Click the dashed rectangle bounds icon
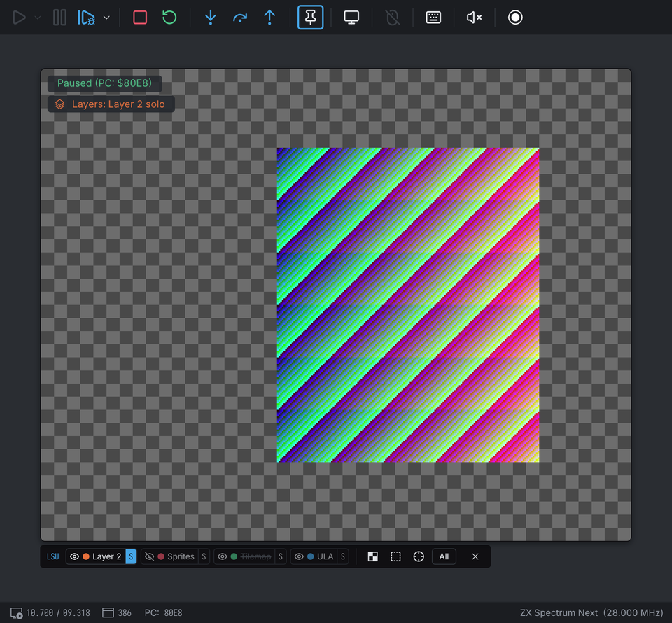Screen dimensions: 672x623 coord(395,556)
